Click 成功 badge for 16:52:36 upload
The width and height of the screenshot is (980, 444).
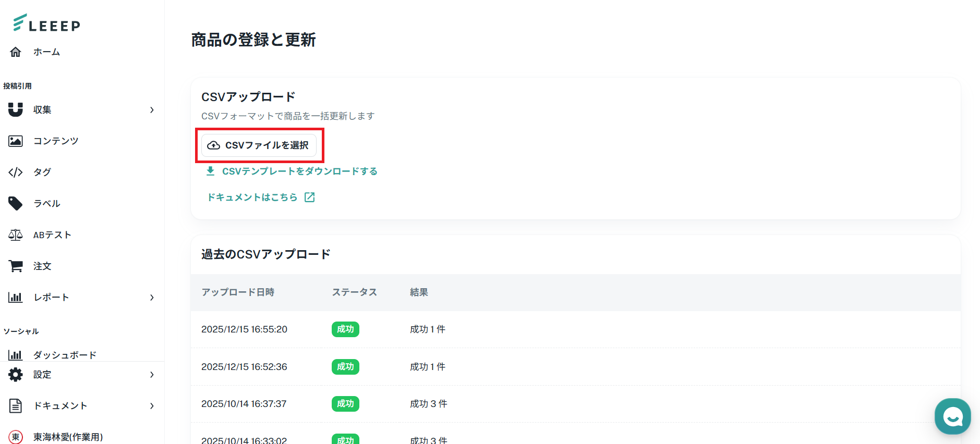[x=345, y=367]
